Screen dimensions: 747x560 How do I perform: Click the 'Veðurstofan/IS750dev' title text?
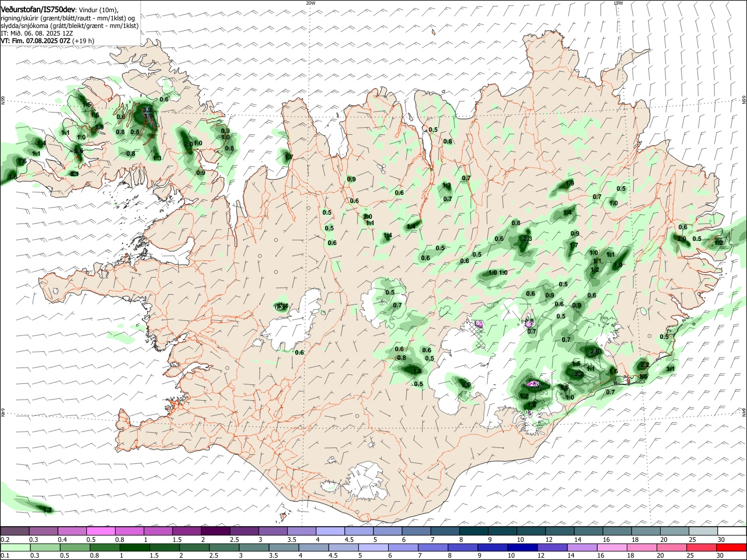coord(38,10)
